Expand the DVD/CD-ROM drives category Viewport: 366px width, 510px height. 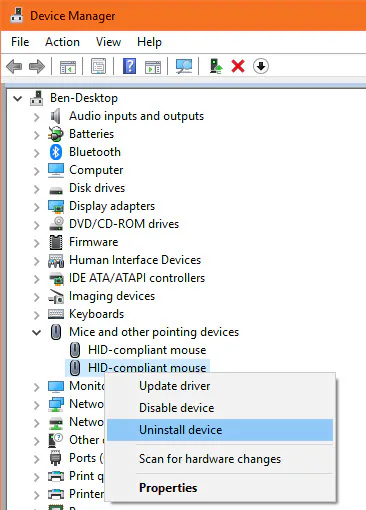(37, 225)
